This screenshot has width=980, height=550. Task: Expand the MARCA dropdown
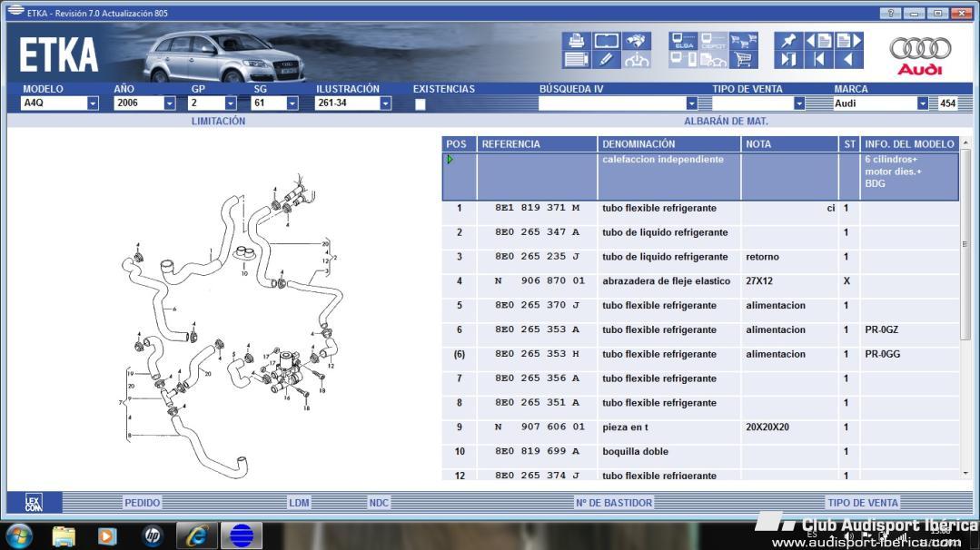pos(923,103)
